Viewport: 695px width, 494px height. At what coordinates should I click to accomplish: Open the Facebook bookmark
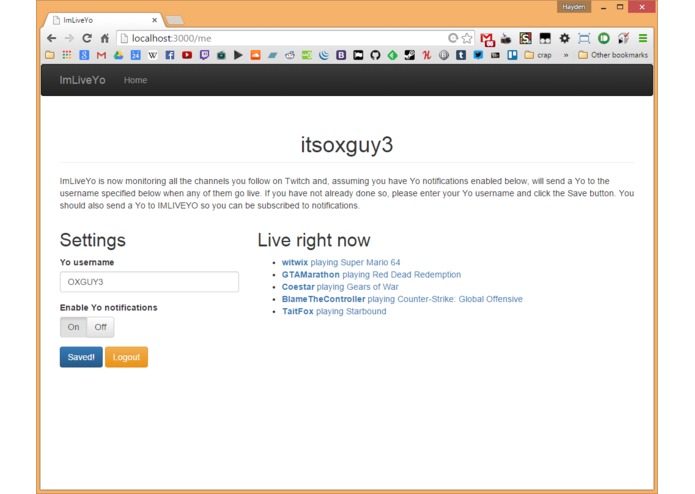coord(170,55)
